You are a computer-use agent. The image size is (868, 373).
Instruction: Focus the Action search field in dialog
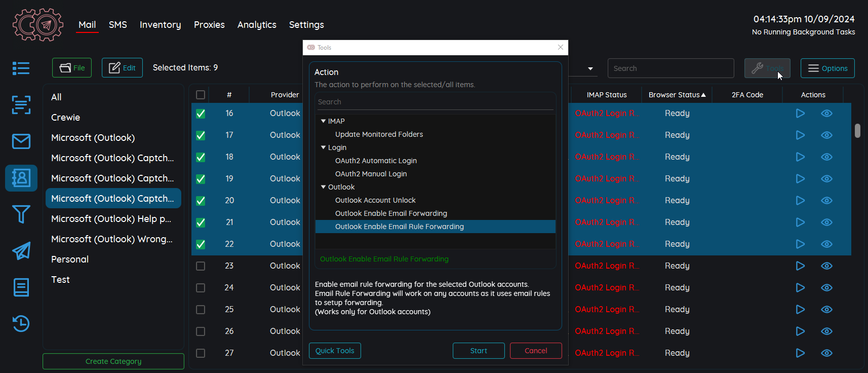click(x=436, y=102)
